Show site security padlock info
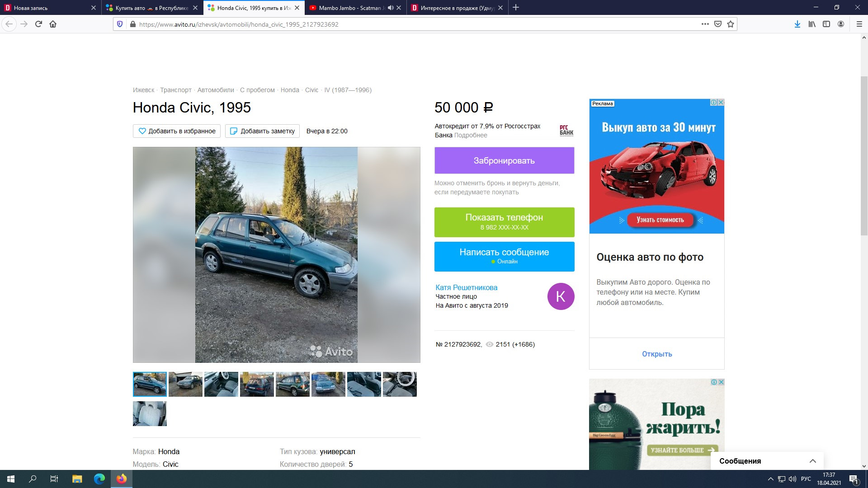 click(x=132, y=24)
